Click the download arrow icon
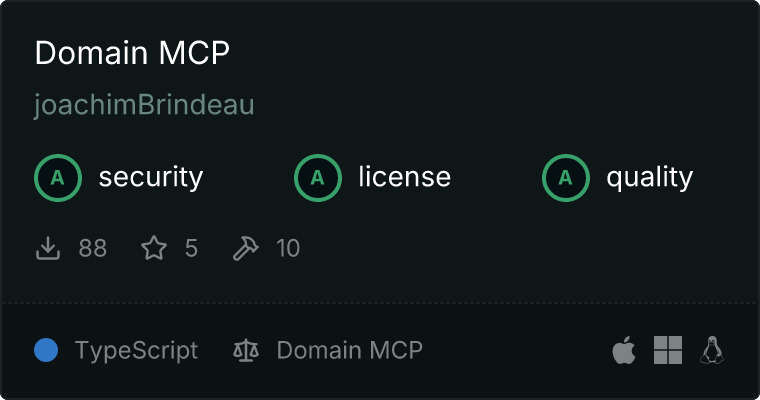The image size is (760, 400). pyautogui.click(x=48, y=248)
